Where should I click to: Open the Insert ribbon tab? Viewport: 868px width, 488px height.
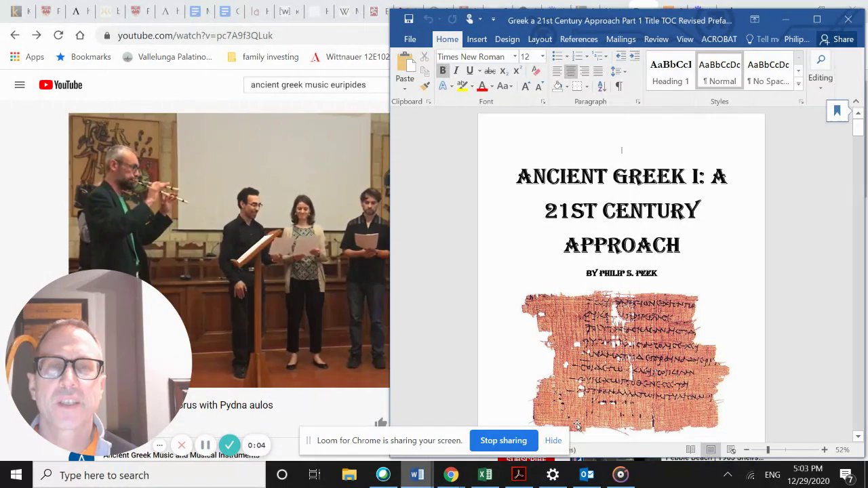coord(477,39)
